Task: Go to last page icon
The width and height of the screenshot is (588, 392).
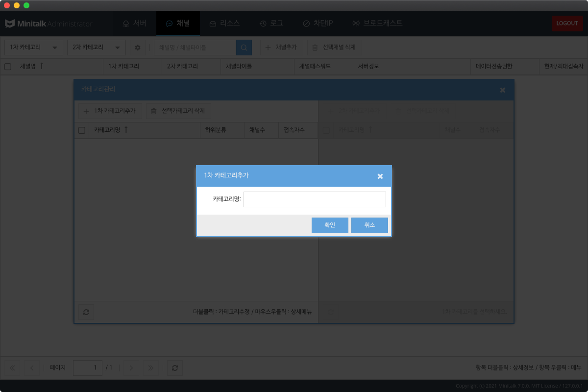Action: [151, 368]
